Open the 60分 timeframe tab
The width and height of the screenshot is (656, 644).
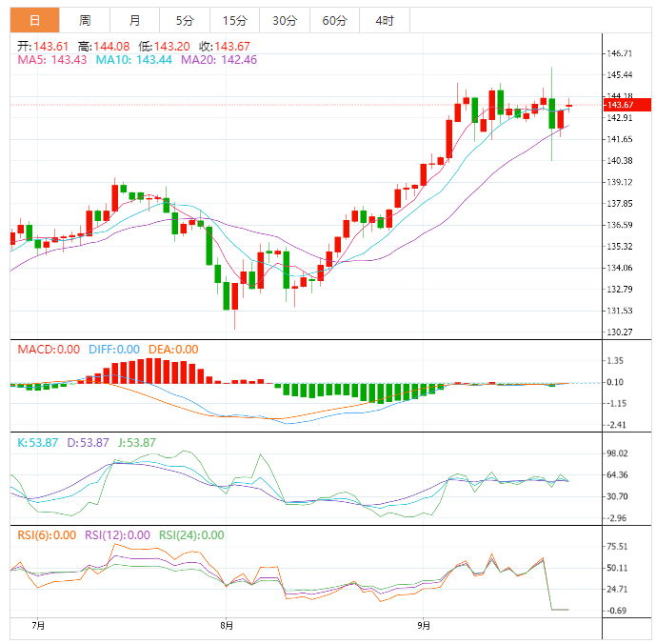click(335, 20)
